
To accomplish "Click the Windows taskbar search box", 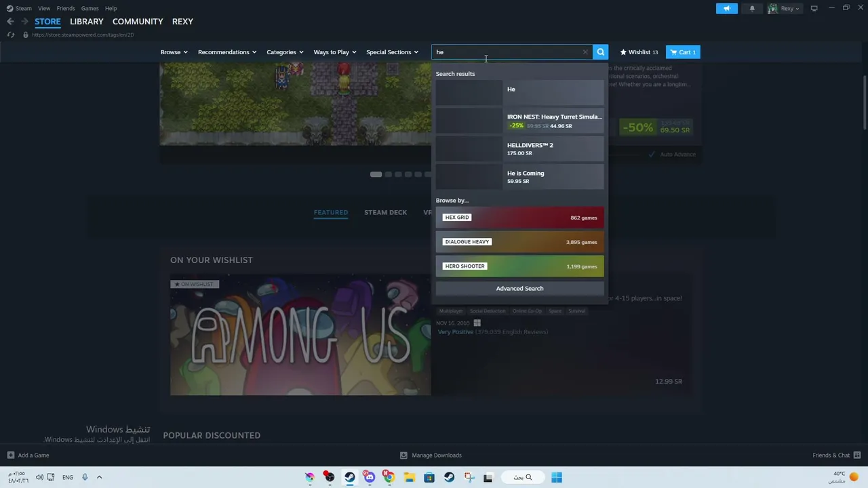I will (522, 477).
